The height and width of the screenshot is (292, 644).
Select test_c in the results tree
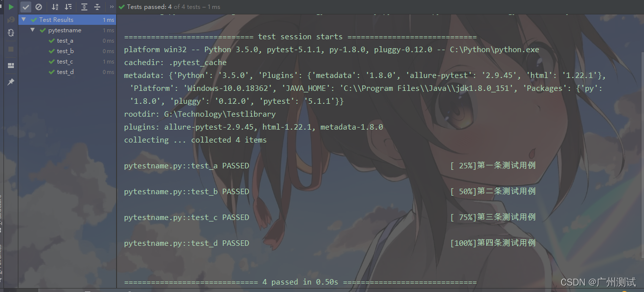[65, 62]
